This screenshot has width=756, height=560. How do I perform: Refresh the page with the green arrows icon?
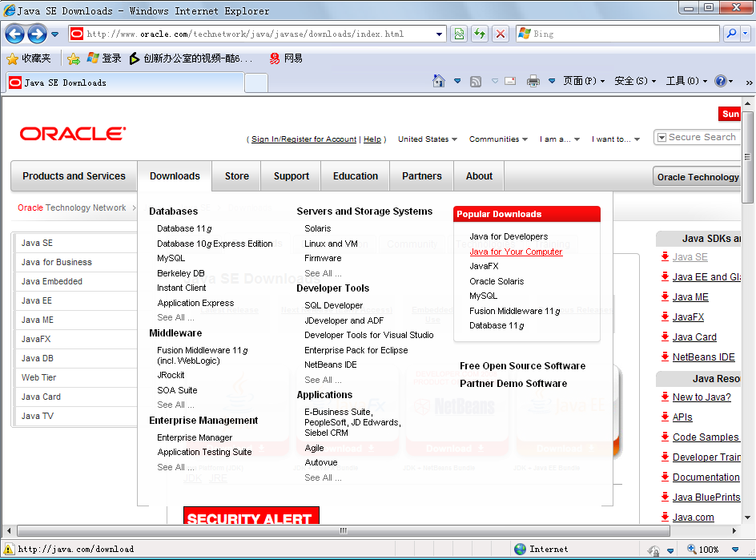pyautogui.click(x=480, y=34)
